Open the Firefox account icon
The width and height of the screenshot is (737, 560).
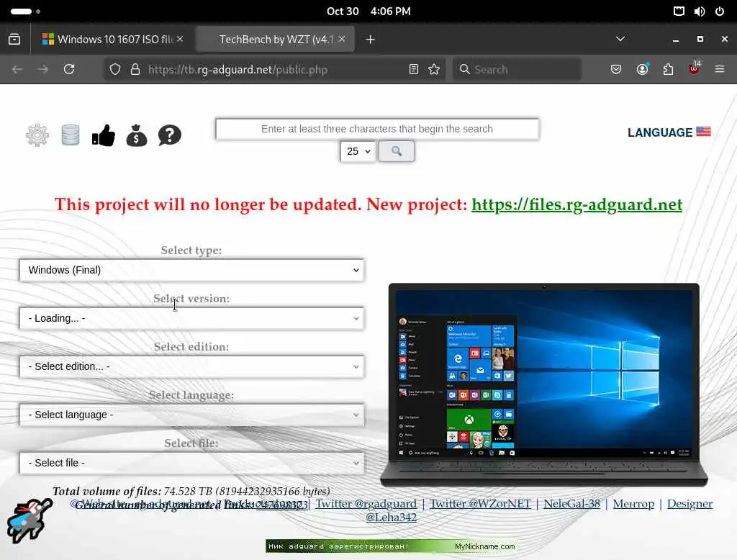pos(642,70)
